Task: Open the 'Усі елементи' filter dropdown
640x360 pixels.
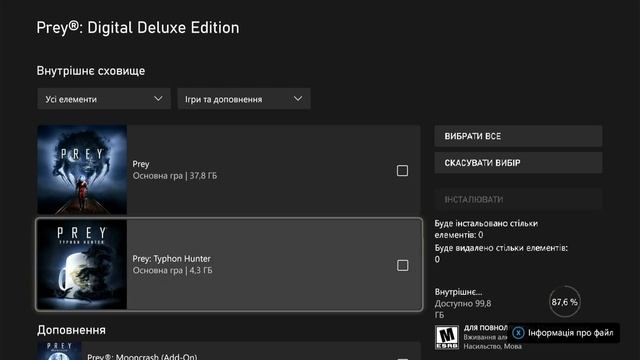Action: (104, 99)
